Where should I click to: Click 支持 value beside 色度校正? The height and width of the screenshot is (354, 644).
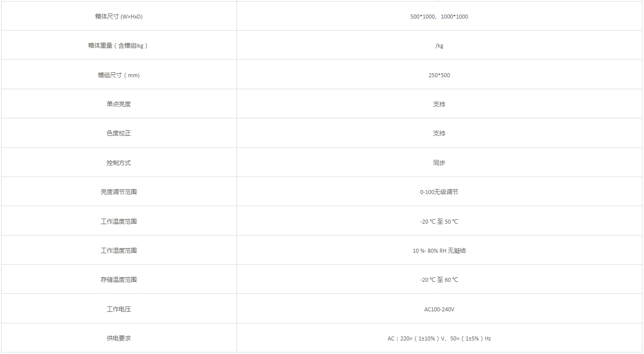[439, 133]
